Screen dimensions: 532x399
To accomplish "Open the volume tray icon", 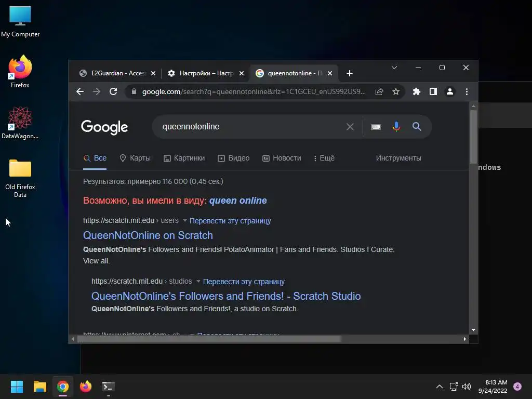I will coord(467,387).
